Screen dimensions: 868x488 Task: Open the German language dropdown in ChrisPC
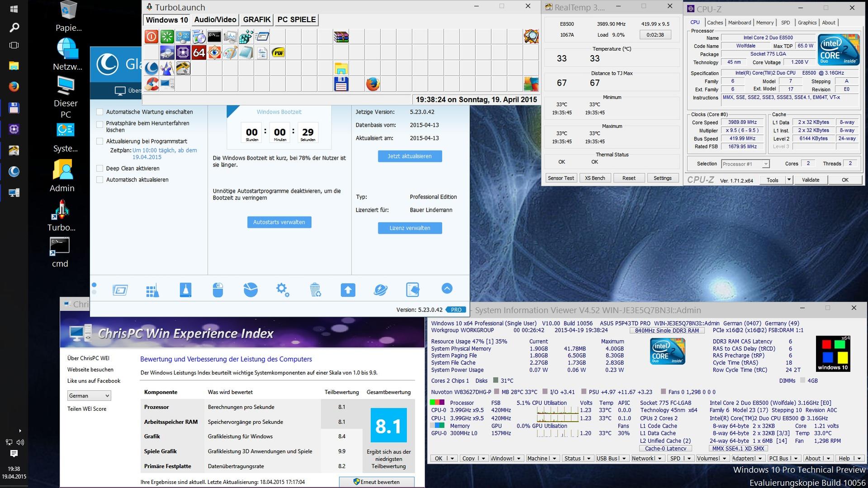(x=89, y=396)
